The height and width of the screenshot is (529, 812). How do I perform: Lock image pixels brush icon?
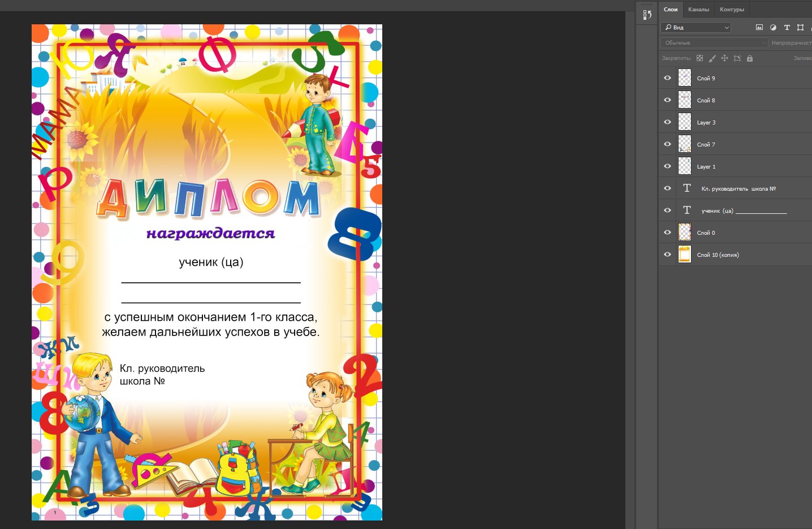(712, 58)
